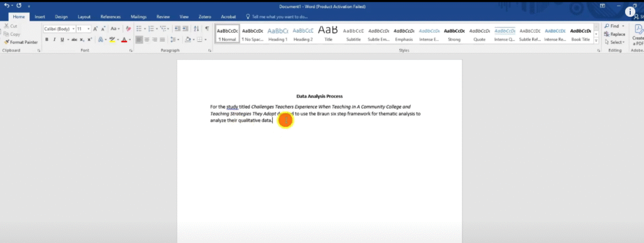Open the font color dropdown arrow

pos(130,40)
